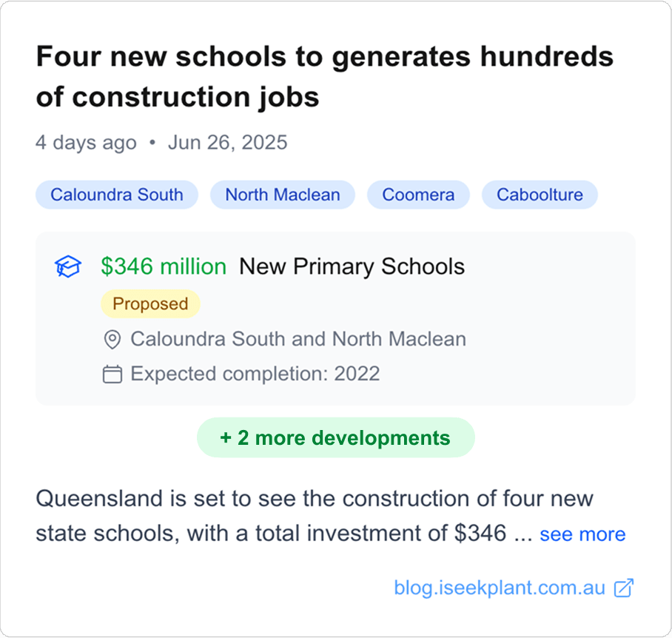The image size is (672, 638).
Task: Click the calendar icon beside expected completion
Action: coord(112,374)
